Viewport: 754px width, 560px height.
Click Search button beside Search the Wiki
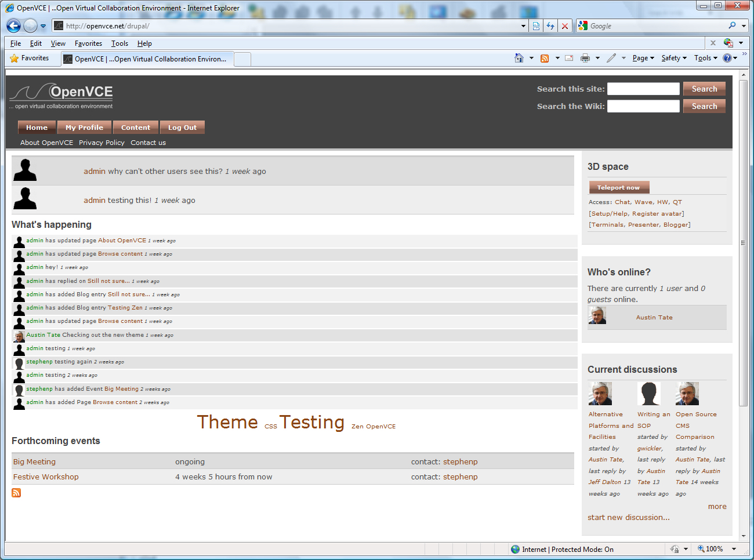click(704, 106)
